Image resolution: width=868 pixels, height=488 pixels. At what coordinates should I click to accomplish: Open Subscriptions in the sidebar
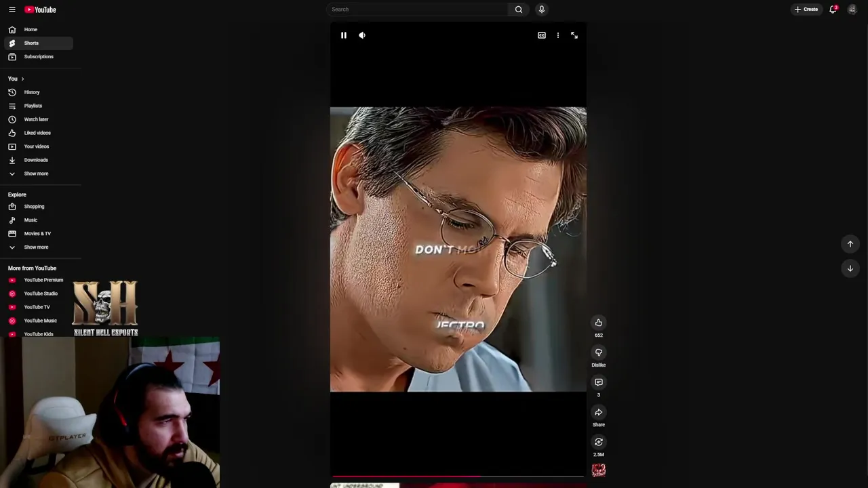tap(39, 57)
